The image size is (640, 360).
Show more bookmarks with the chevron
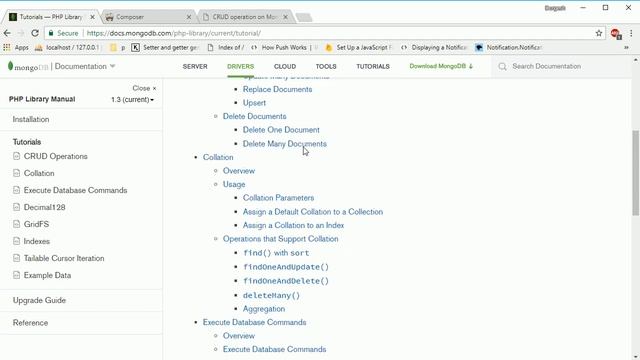click(x=626, y=48)
